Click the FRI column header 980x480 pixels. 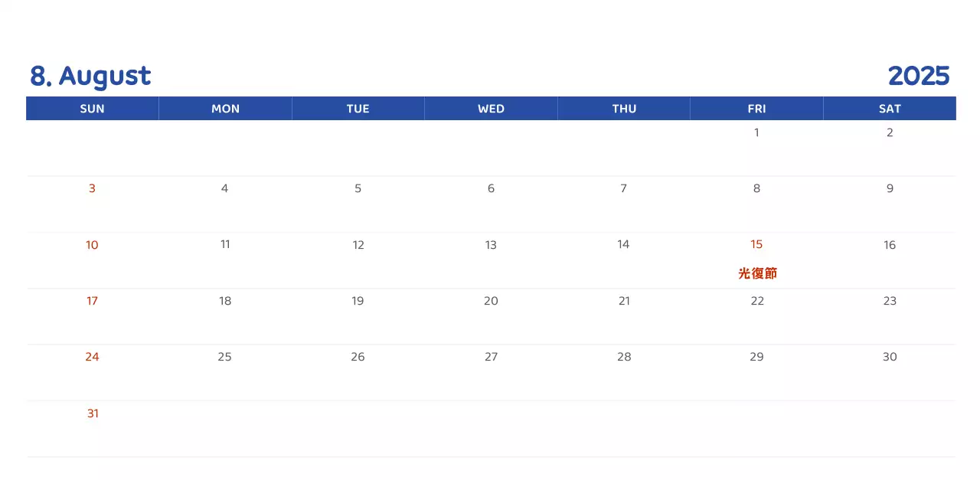click(x=756, y=109)
